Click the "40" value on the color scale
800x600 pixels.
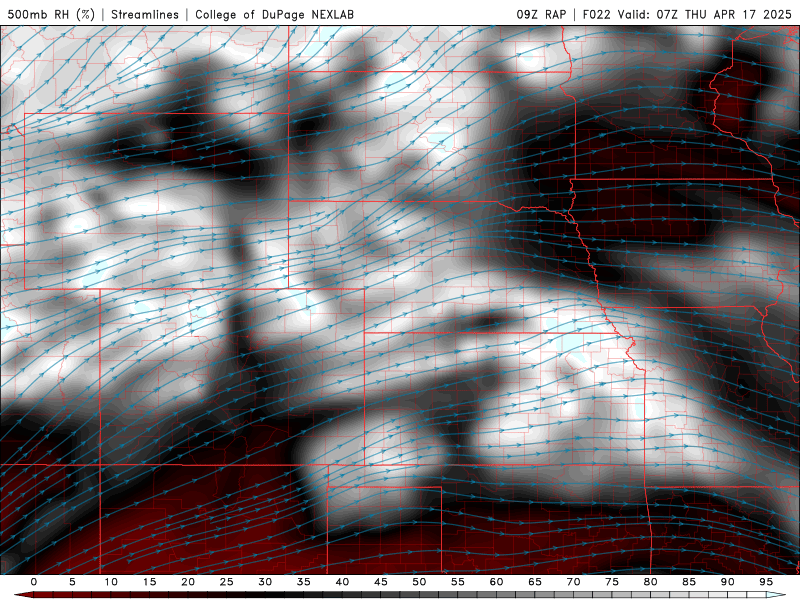tap(342, 582)
